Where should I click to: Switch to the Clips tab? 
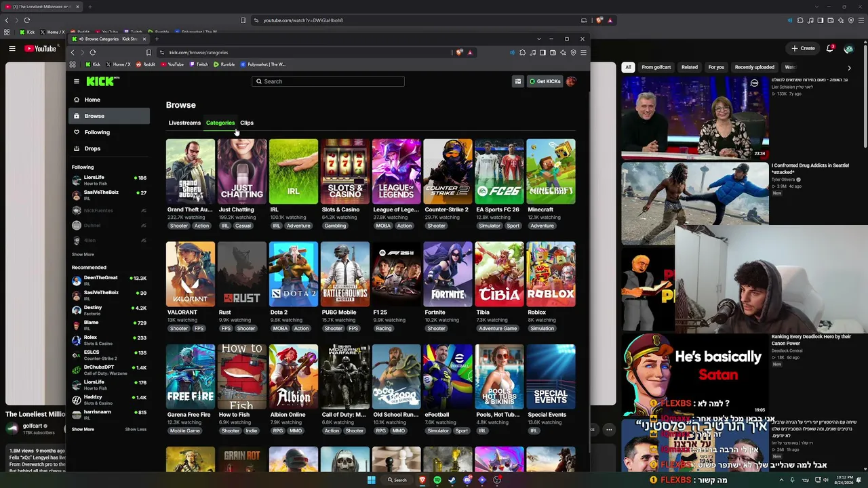point(247,123)
